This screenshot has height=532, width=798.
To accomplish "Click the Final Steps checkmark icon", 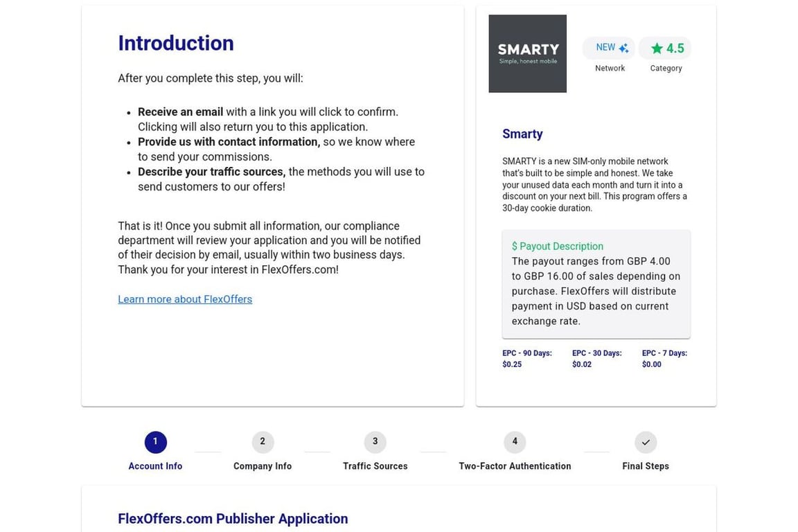I will (x=646, y=442).
